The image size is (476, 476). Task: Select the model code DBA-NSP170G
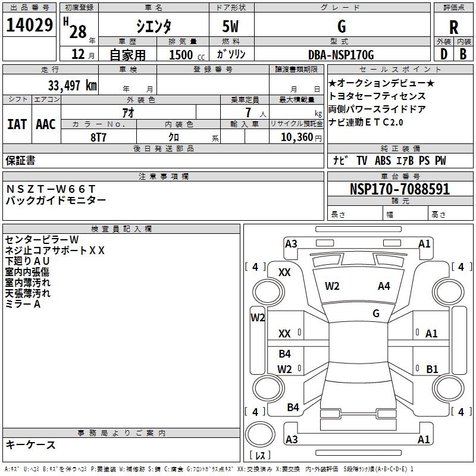pos(341,55)
